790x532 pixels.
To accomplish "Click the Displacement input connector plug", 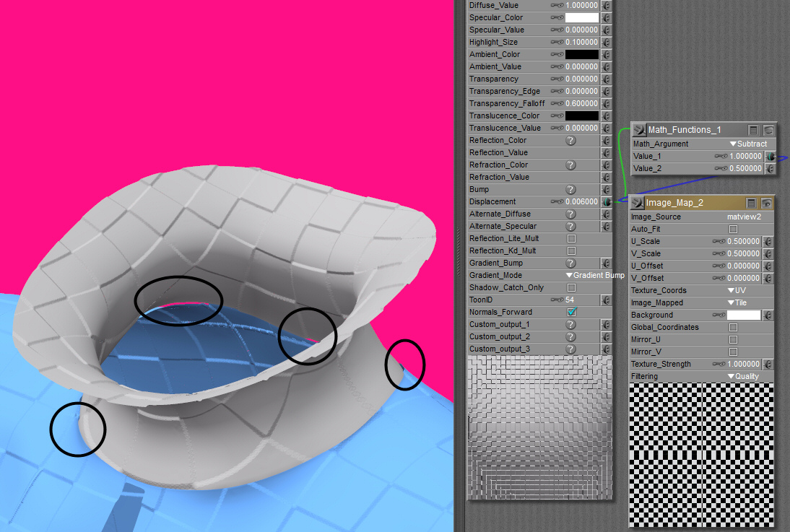I will pyautogui.click(x=607, y=202).
